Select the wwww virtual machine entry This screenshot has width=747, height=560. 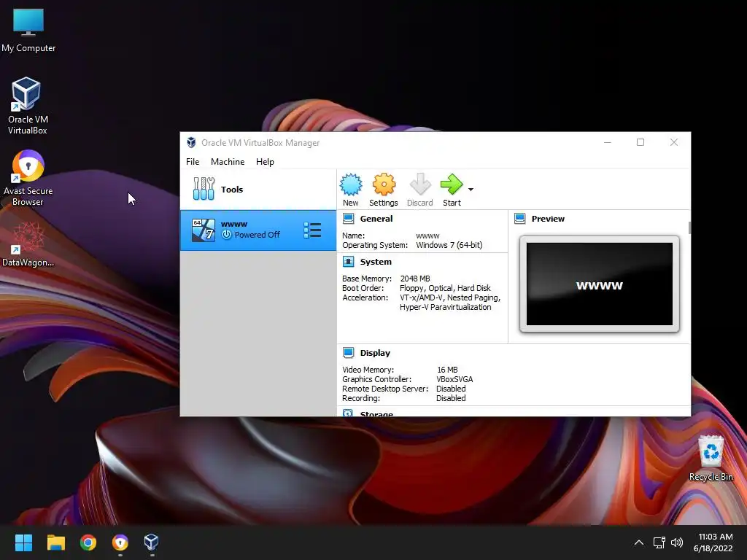[x=258, y=230]
